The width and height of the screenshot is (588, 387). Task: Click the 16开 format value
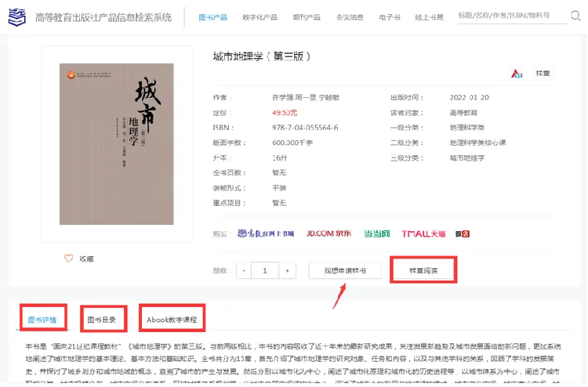pyautogui.click(x=279, y=158)
